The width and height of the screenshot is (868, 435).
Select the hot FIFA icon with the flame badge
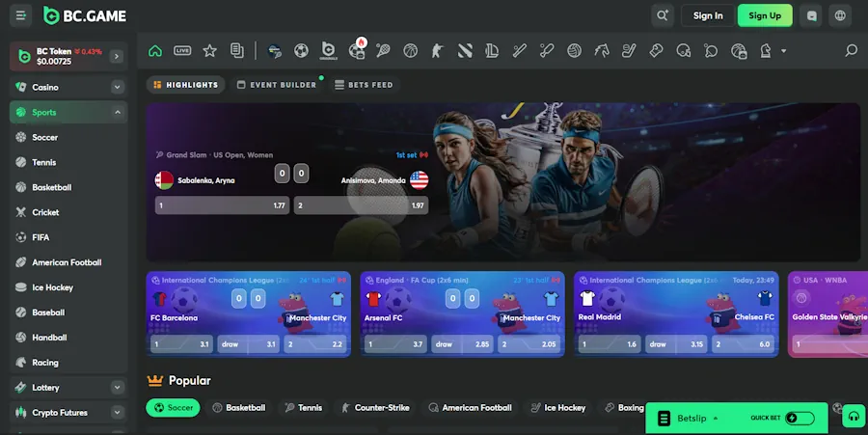(357, 50)
